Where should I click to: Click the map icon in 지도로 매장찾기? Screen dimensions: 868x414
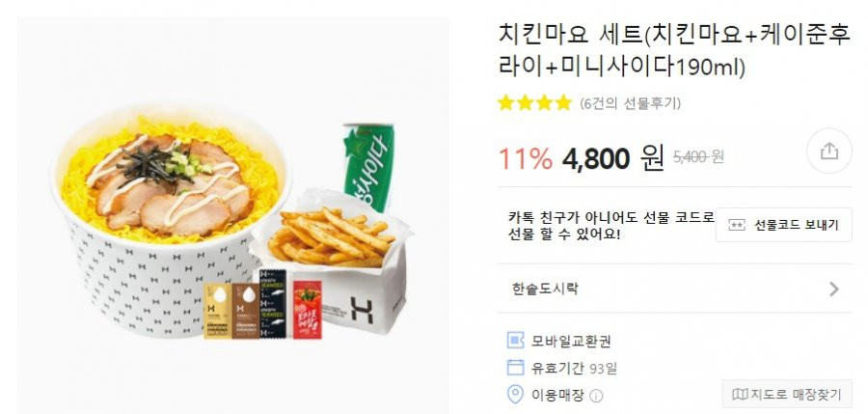click(740, 395)
